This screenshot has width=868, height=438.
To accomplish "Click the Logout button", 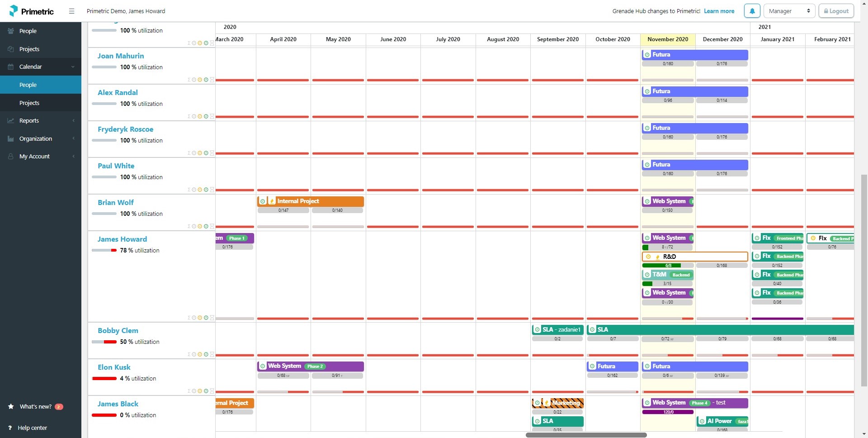I will pos(836,11).
